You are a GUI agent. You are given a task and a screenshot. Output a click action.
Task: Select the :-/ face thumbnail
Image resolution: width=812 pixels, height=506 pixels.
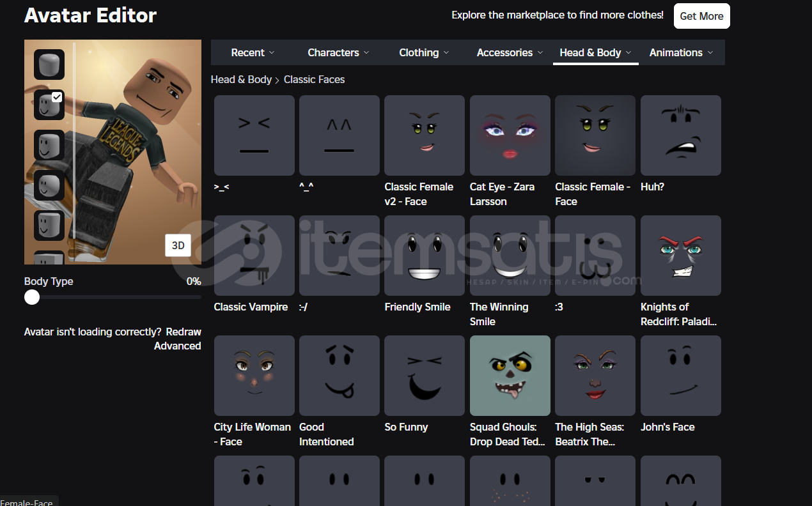click(x=340, y=256)
